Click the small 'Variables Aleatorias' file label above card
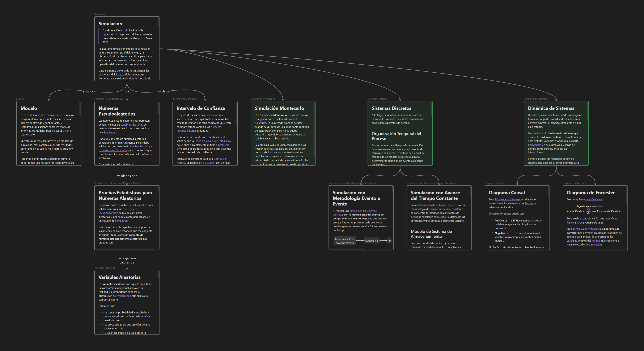 coord(105,268)
